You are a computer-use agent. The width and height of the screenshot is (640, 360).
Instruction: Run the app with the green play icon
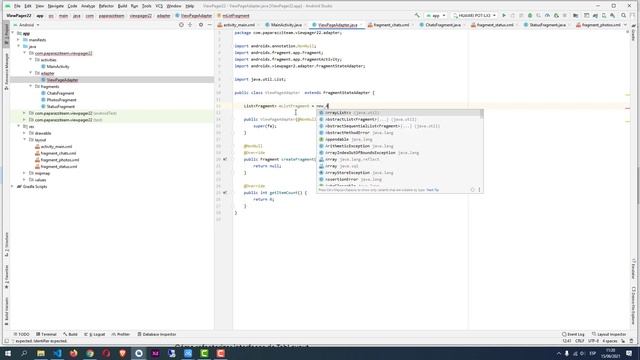coord(504,16)
